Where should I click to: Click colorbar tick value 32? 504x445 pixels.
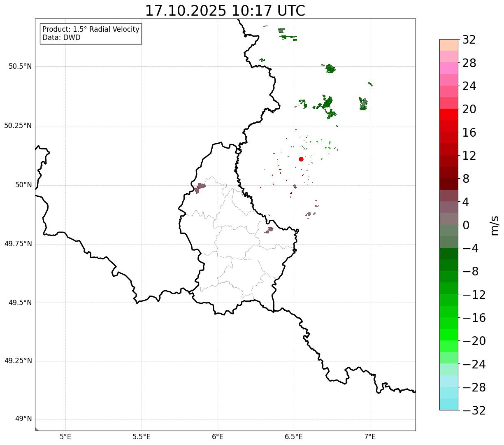[x=469, y=40]
